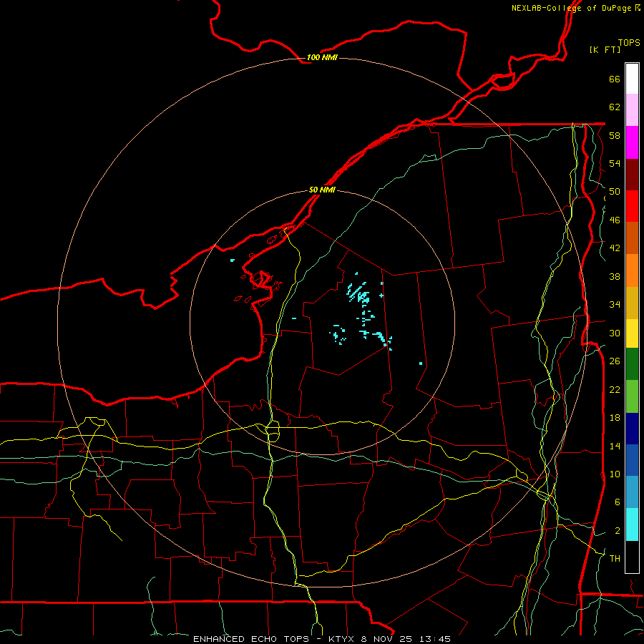Click the bright red 50 kft swatch

coord(632,206)
